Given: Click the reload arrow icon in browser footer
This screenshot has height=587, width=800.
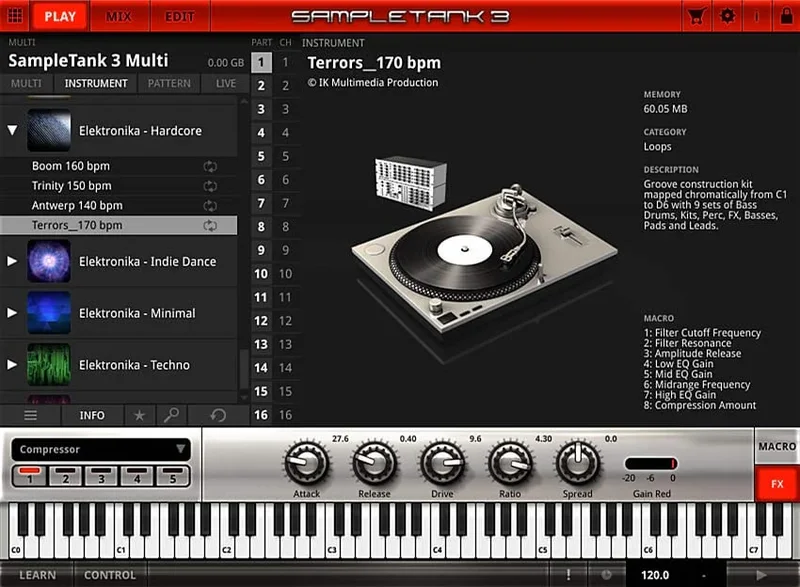Looking at the screenshot, I should coord(218,415).
